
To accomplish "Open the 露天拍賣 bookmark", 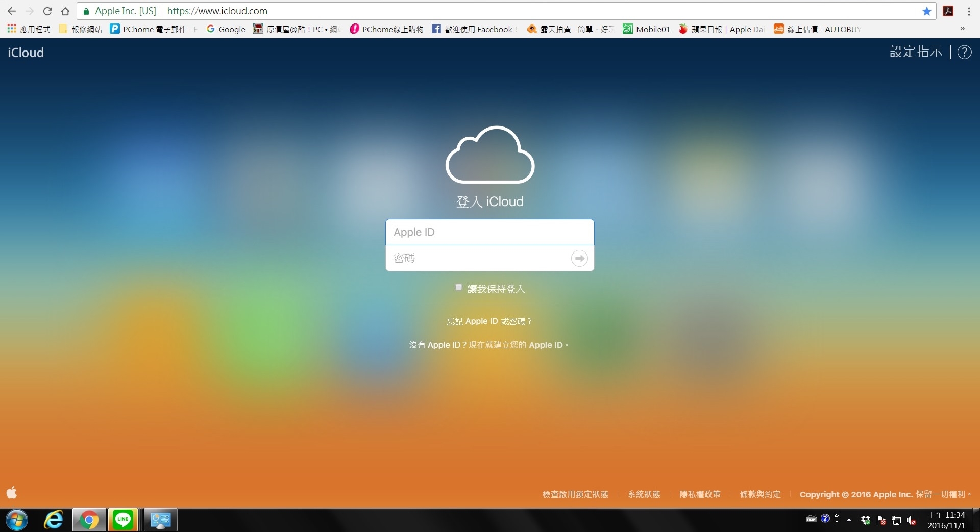I will (571, 29).
